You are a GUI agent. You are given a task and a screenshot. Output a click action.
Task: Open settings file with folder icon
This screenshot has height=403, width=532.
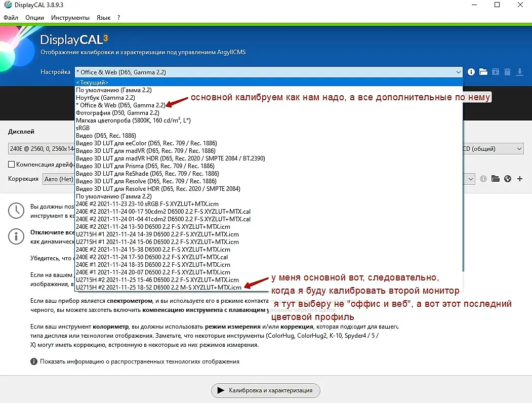coord(483,72)
